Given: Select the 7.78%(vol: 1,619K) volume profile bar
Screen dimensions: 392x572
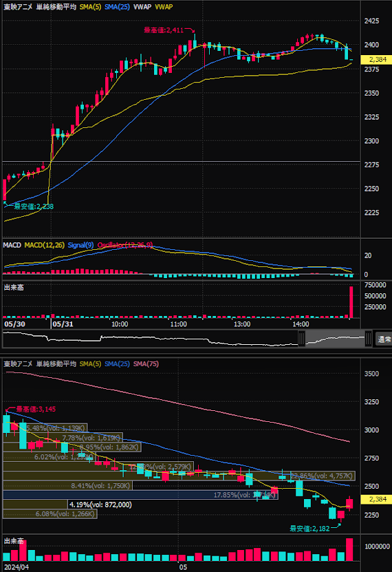Looking at the screenshot, I should 63,437.
